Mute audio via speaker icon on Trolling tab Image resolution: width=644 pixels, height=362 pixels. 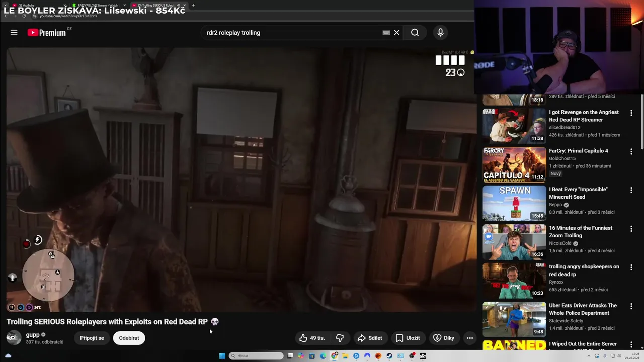[x=178, y=5]
